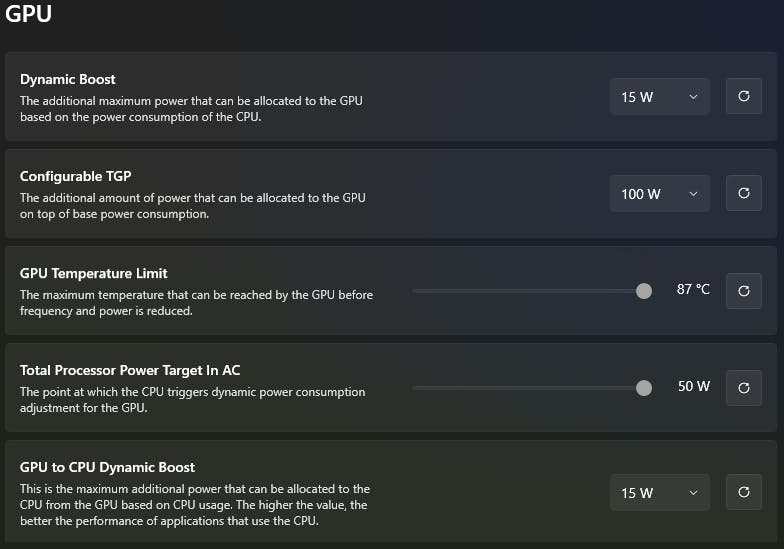Reset the GPU to CPU Dynamic Boost value

[x=743, y=492]
